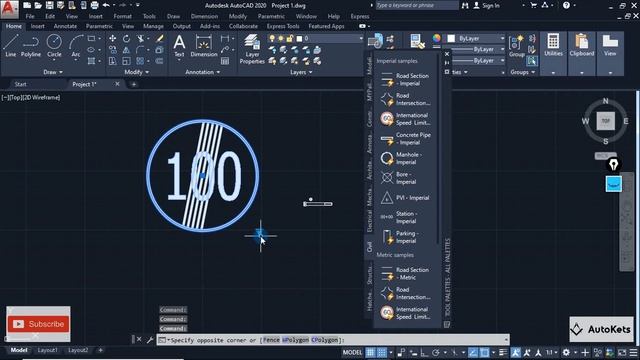Open the Format menu

tap(122, 16)
